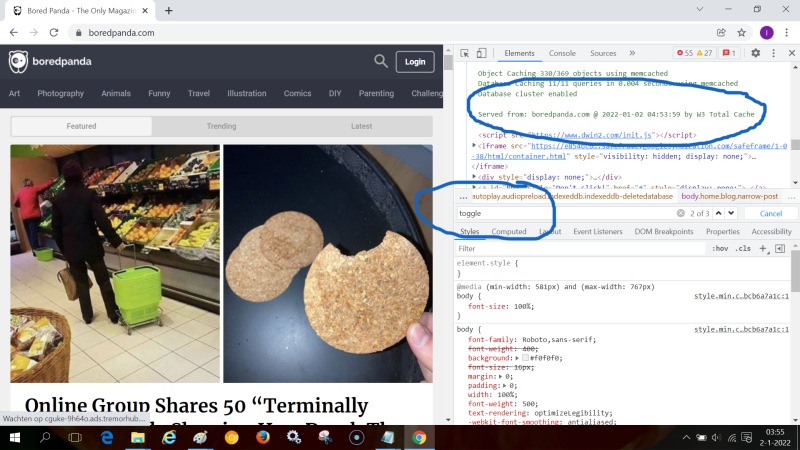The width and height of the screenshot is (800, 450).
Task: Open the Photography category
Action: 60,93
